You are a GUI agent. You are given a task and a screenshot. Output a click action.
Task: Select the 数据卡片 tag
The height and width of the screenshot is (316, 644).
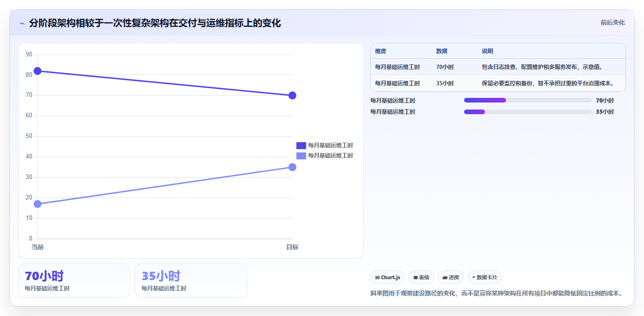point(485,277)
